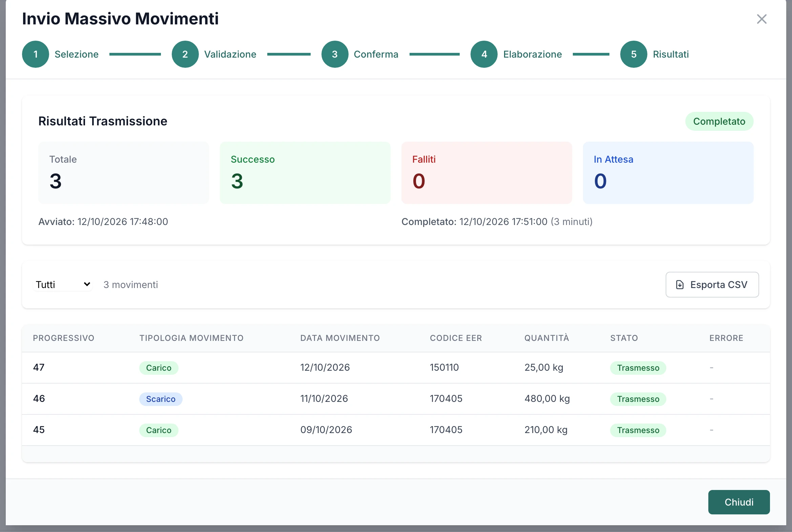Viewport: 792px width, 532px height.
Task: Close the Invio Massivo Movimenti dialog with X
Action: tap(762, 19)
